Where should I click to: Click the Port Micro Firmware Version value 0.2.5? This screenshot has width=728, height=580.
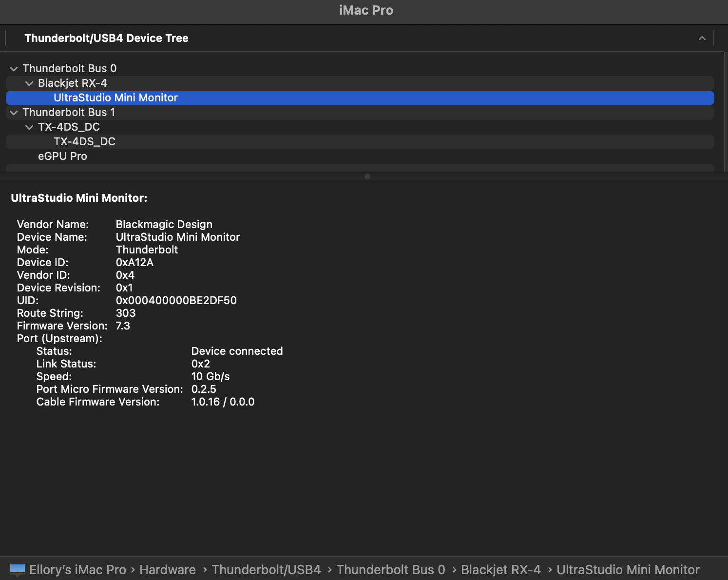point(204,389)
